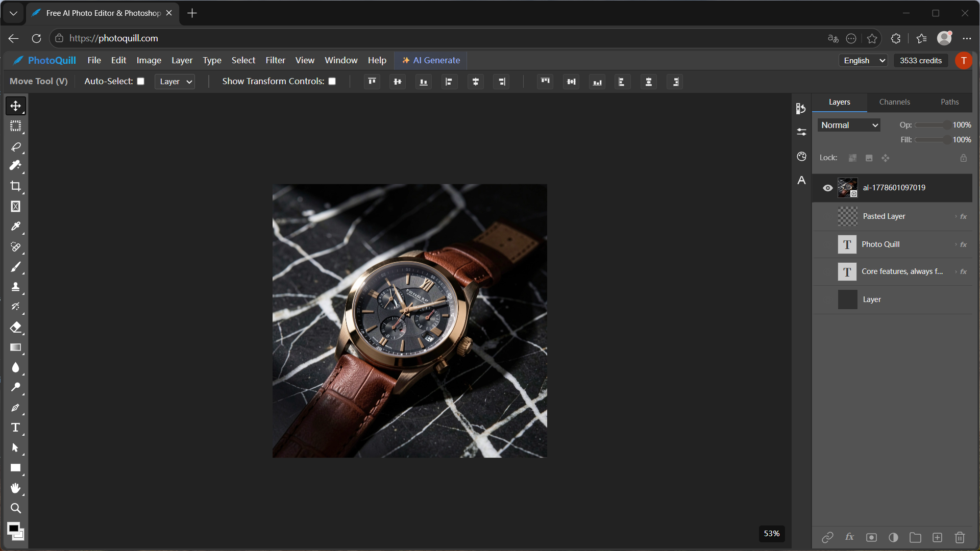980x551 pixels.
Task: Toggle the Auto-Select checkbox
Action: tap(141, 81)
